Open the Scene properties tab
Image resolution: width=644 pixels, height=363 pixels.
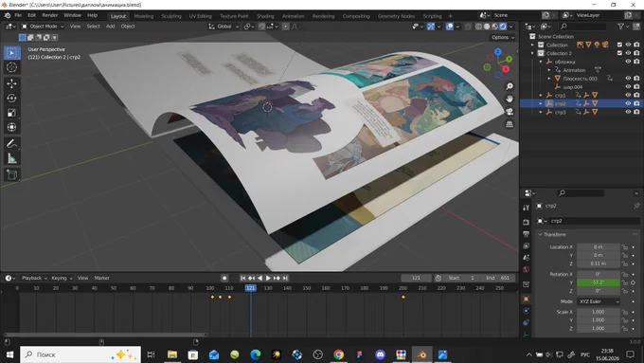[x=527, y=258]
